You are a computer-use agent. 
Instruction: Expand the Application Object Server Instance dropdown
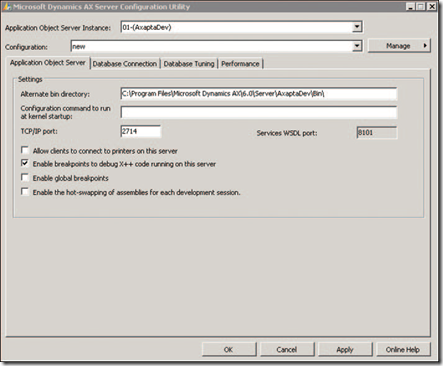[357, 27]
